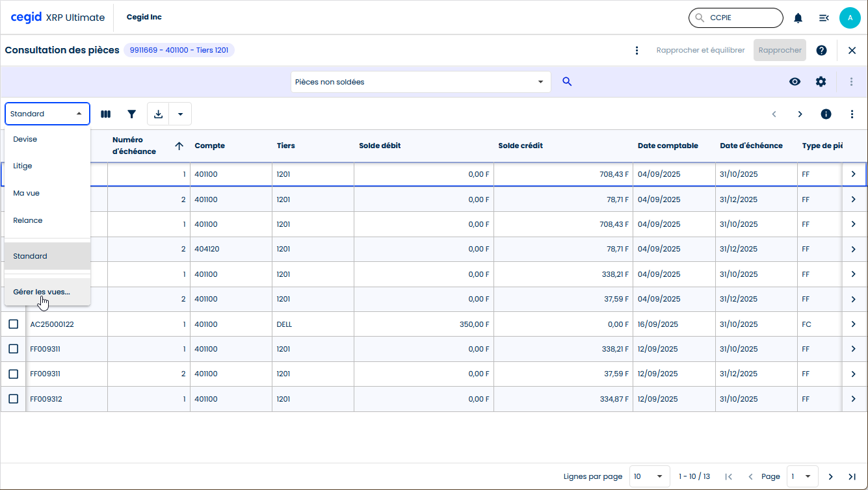Image resolution: width=868 pixels, height=490 pixels.
Task: Click the blue search magnifier icon
Action: click(x=567, y=82)
